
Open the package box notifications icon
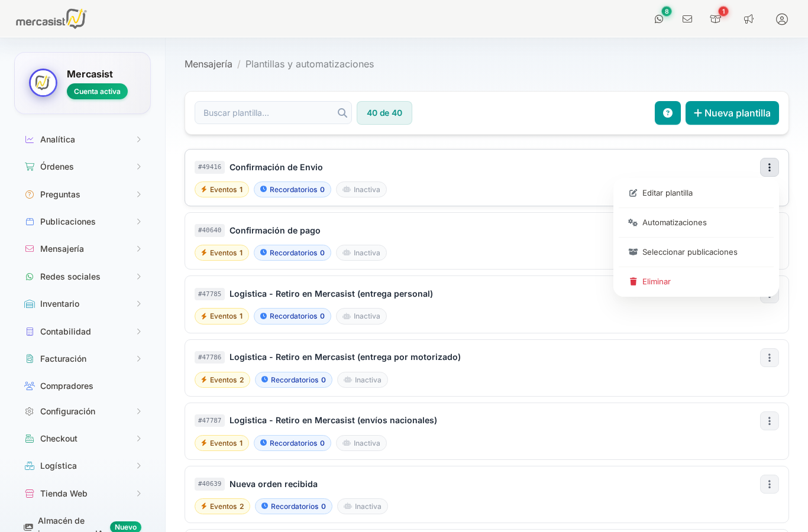[x=715, y=19]
